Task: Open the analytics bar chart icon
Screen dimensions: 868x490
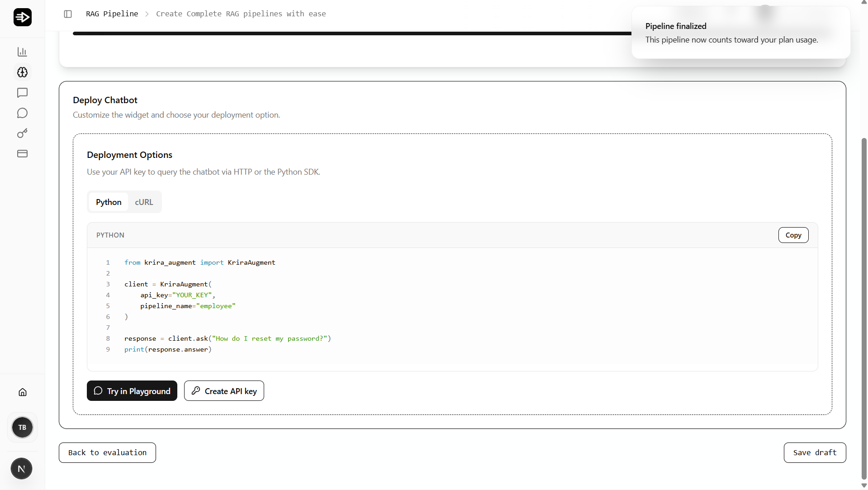Action: [x=22, y=52]
